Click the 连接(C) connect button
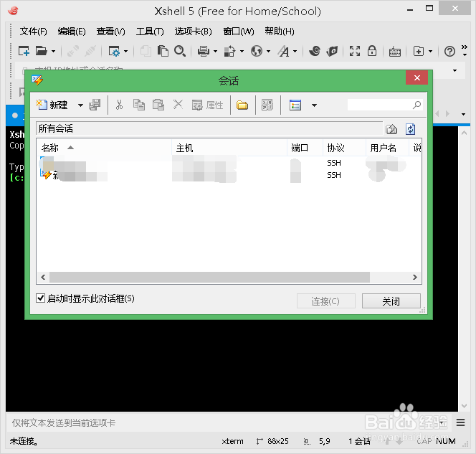This screenshot has height=454, width=476. click(325, 301)
